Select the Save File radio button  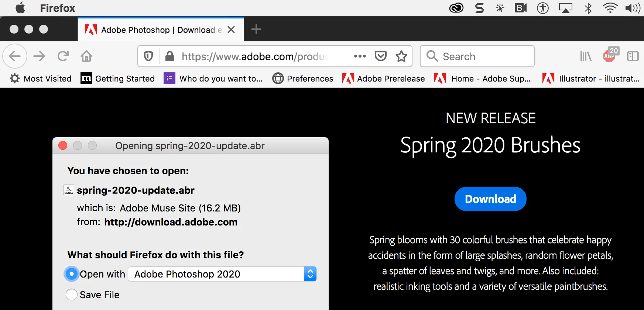[71, 294]
